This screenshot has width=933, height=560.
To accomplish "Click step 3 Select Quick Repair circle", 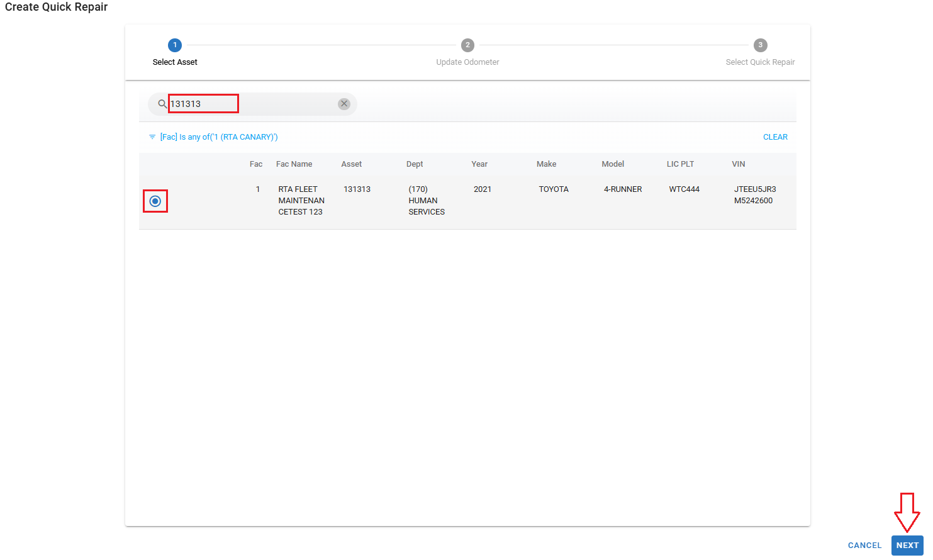I will (760, 45).
